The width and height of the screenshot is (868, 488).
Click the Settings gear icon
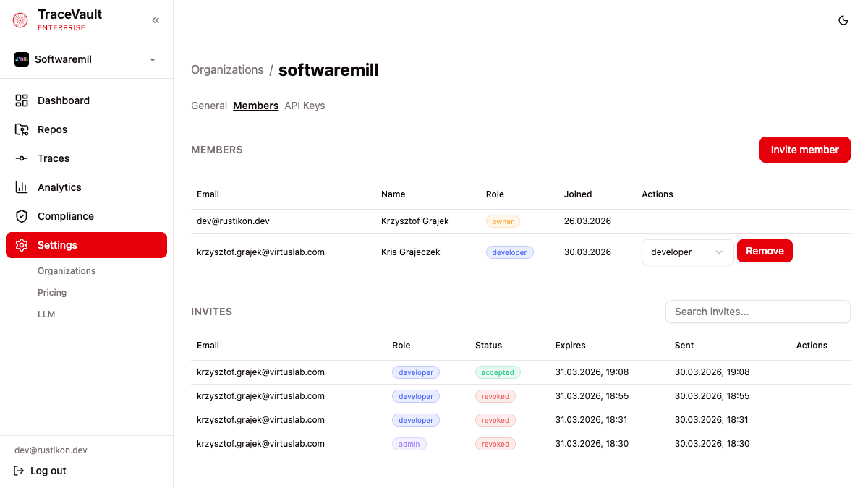(22, 245)
